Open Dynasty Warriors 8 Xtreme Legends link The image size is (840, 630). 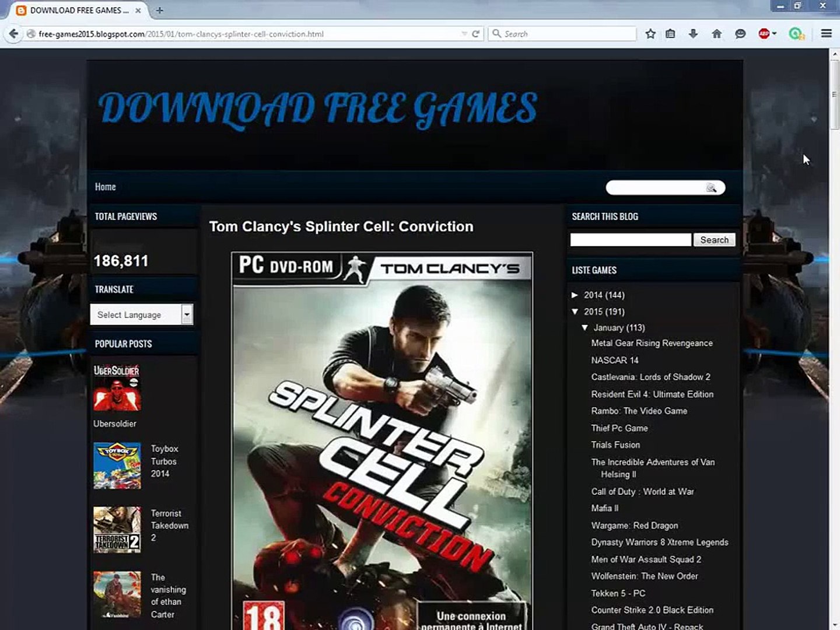point(660,542)
